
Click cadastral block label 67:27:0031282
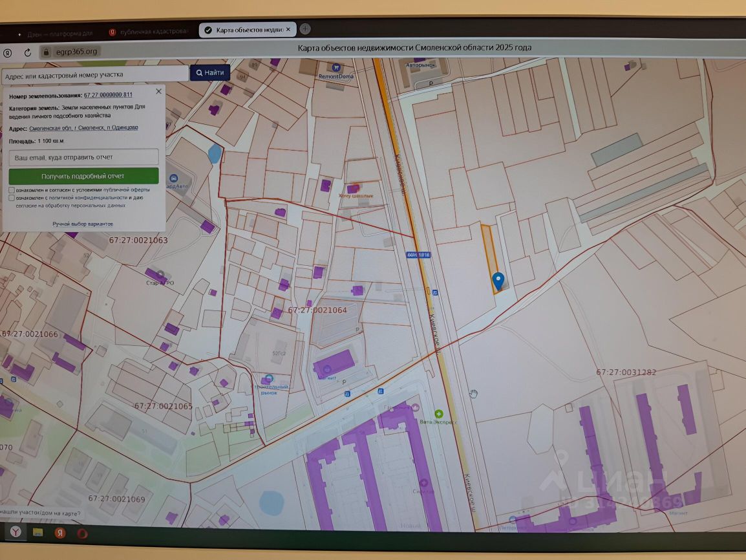(x=626, y=372)
